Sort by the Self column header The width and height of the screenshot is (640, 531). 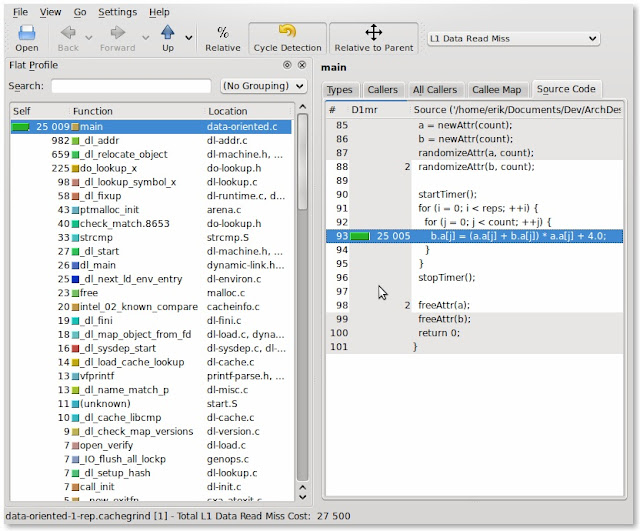tap(40, 111)
